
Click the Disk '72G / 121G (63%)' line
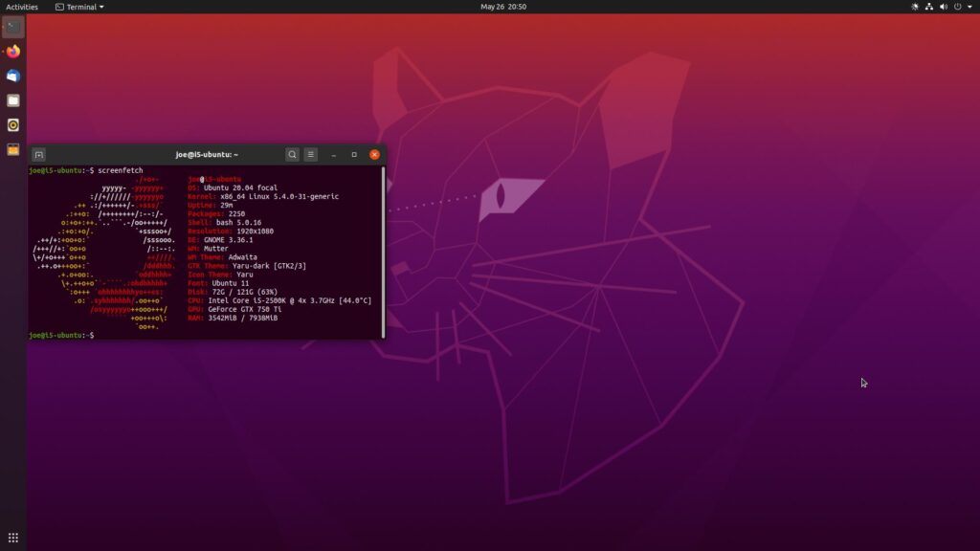tap(233, 292)
